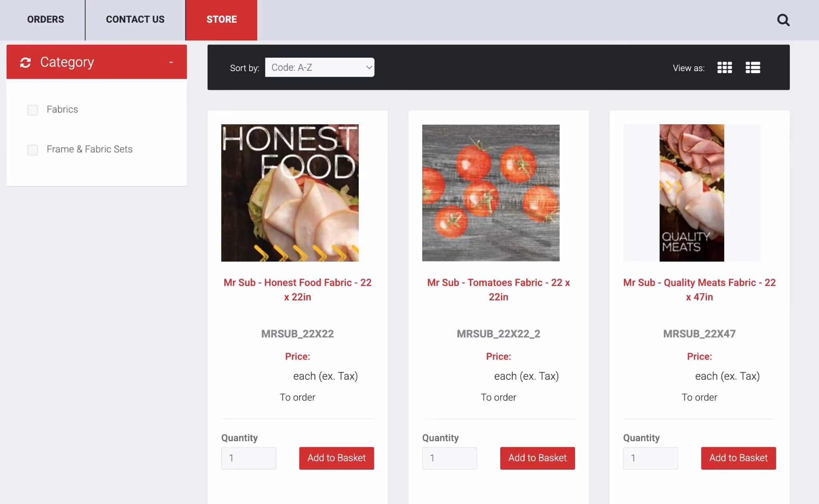Check Frame & Fabric Sets checkbox
This screenshot has width=819, height=504.
coord(32,150)
